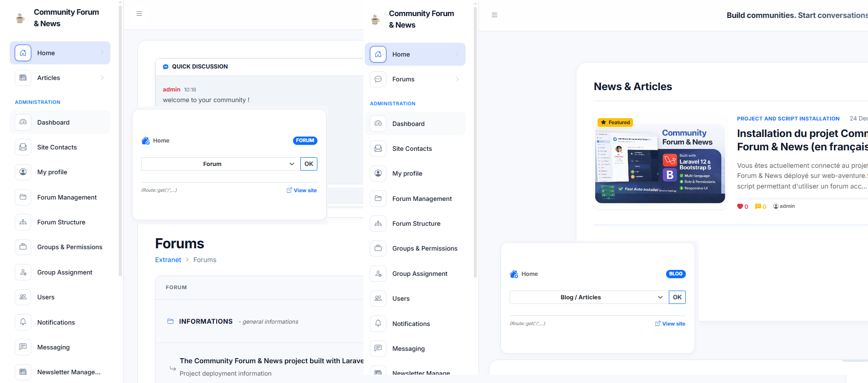Click the INFORMATIONS forum category
The width and height of the screenshot is (868, 383).
tap(206, 321)
